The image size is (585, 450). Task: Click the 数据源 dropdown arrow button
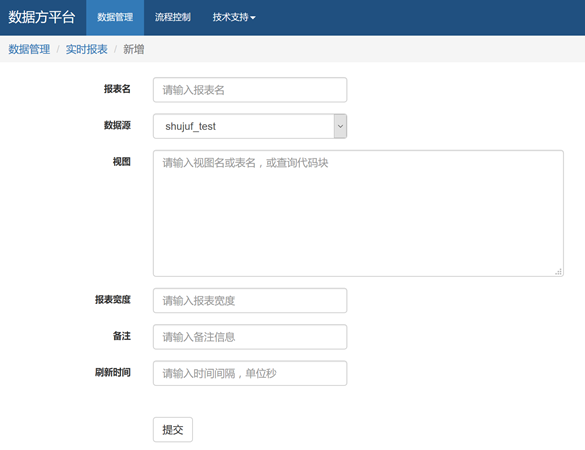[x=340, y=126]
